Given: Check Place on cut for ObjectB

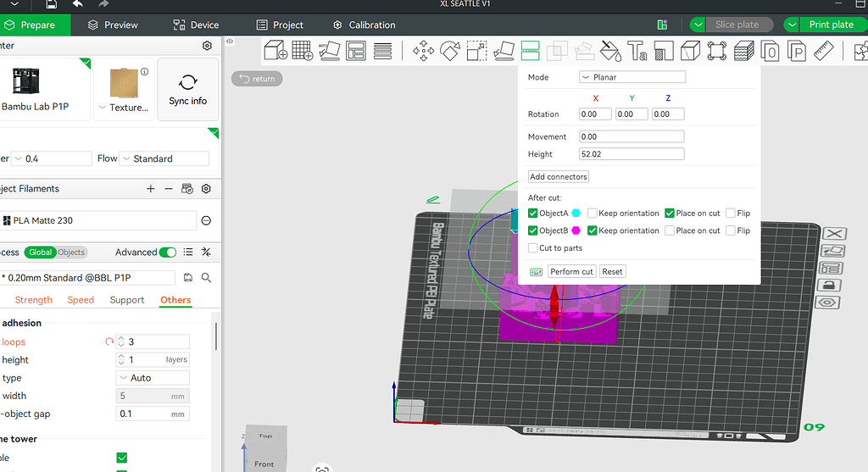Looking at the screenshot, I should 670,230.
